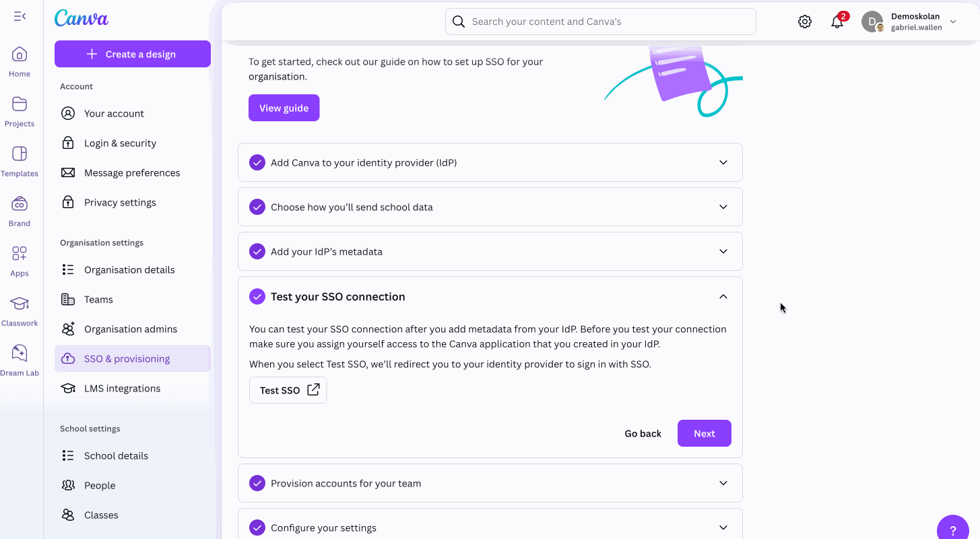Open the Classwork graduation cap icon
Viewport: 980px width, 539px height.
point(20,304)
